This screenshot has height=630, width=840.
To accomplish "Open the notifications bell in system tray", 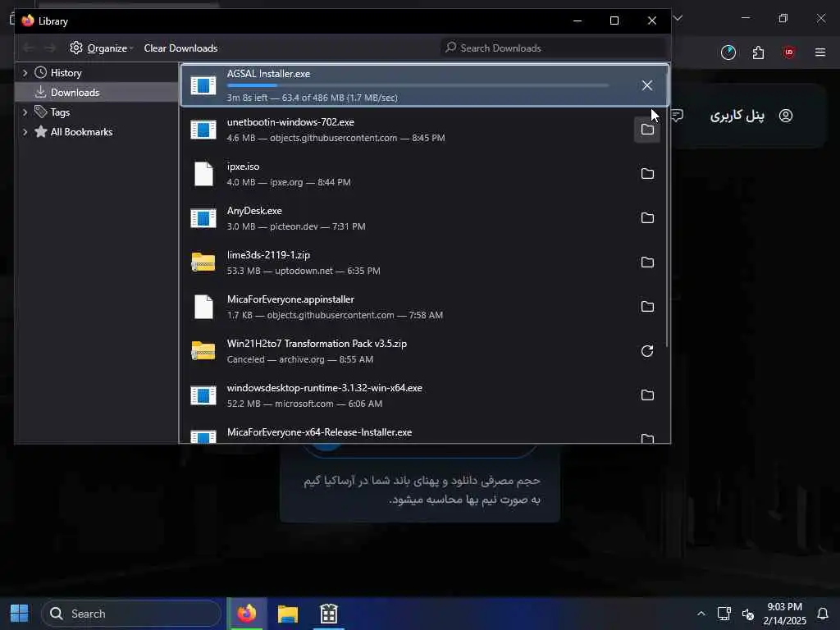I will (823, 614).
